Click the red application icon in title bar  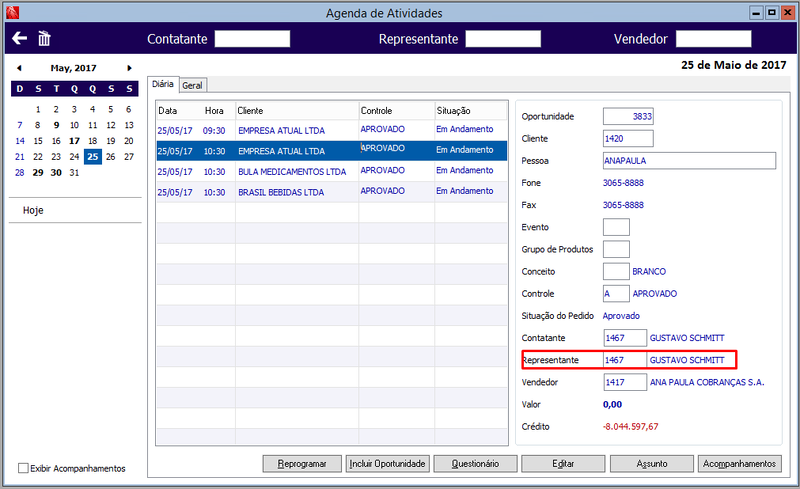click(13, 12)
